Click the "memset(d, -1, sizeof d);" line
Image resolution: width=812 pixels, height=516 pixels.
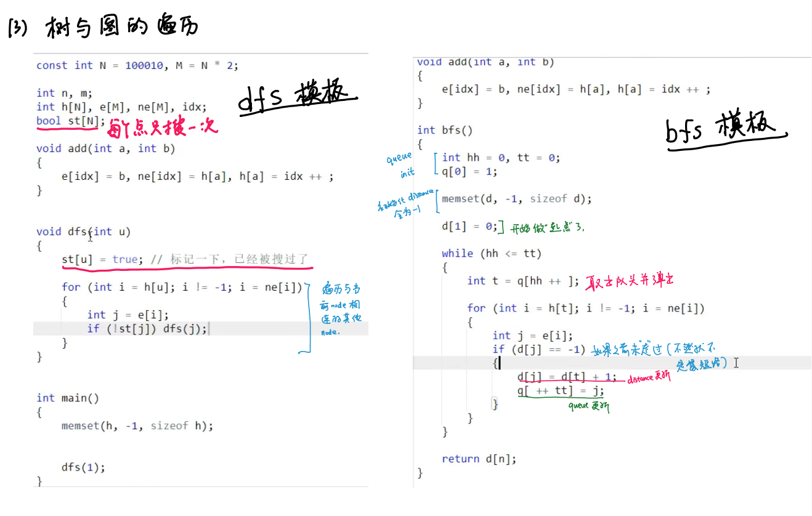[516, 199]
